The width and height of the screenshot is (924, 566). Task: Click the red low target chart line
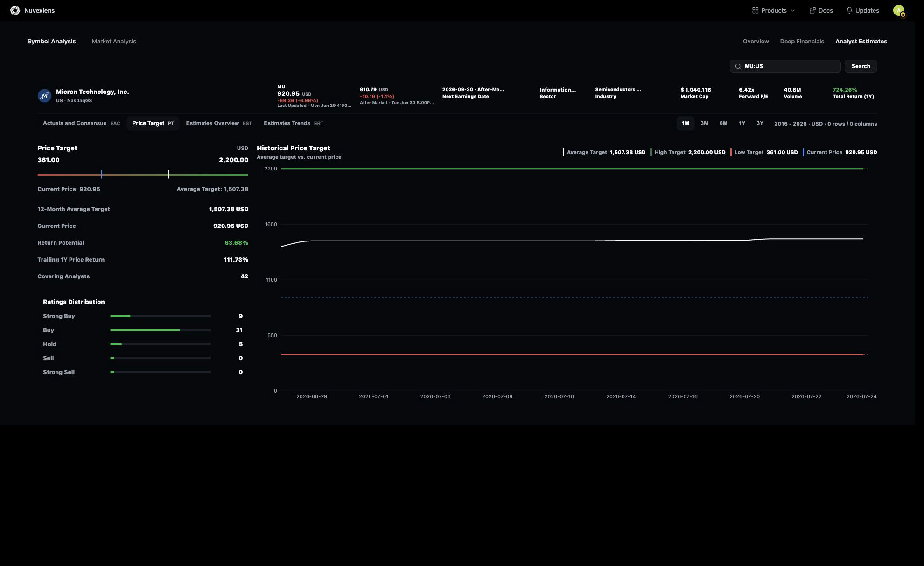click(x=572, y=354)
